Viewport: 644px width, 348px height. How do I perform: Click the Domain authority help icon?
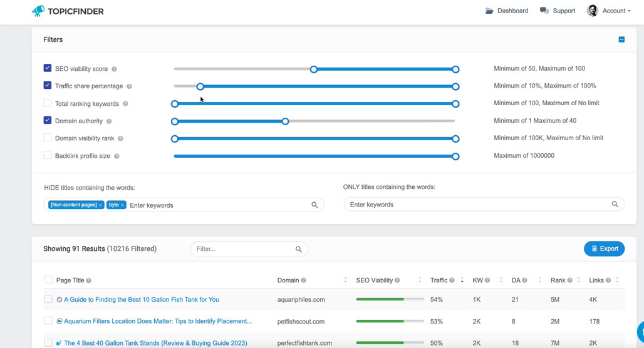point(109,121)
